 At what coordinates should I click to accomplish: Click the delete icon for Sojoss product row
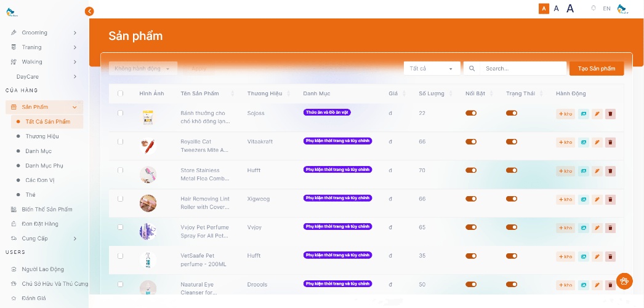coord(610,114)
